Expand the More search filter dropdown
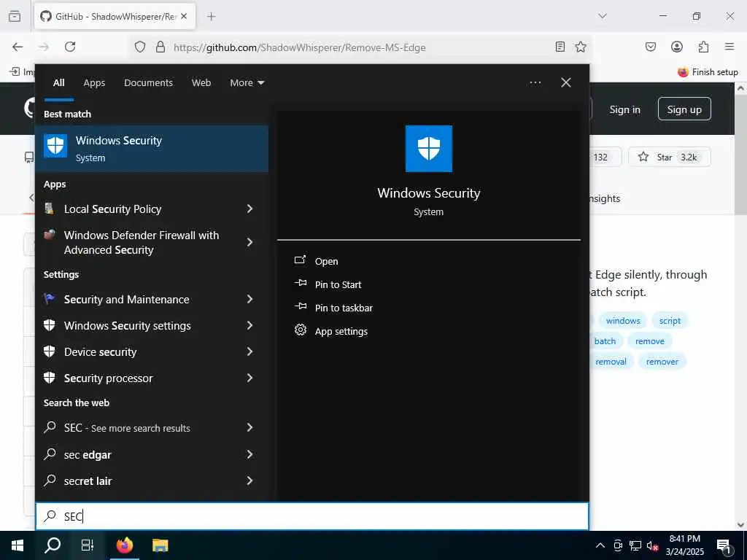The image size is (747, 560). click(247, 83)
